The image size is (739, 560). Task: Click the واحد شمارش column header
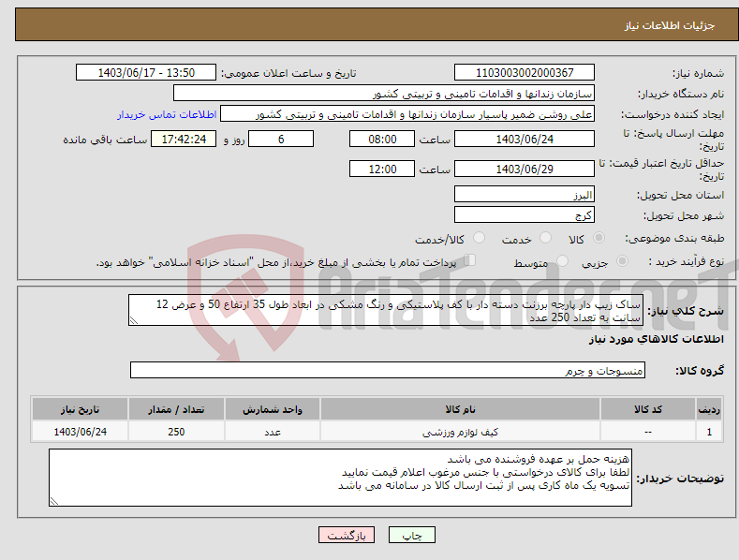click(x=273, y=409)
